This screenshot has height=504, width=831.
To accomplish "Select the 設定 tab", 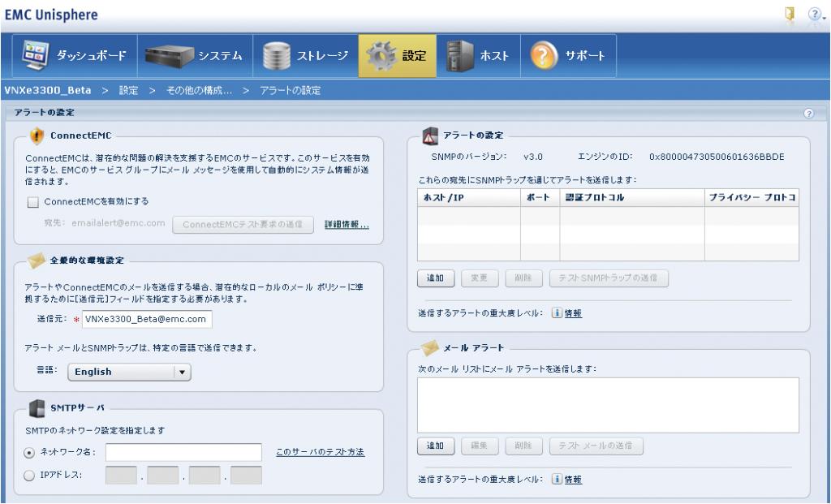I will tap(398, 56).
